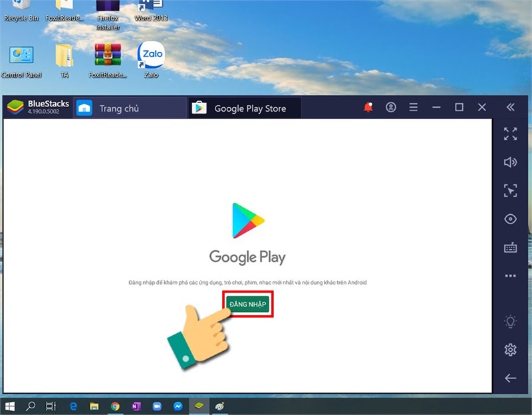Open the Paint app on the taskbar
Image resolution: width=532 pixels, height=415 pixels.
(x=220, y=406)
